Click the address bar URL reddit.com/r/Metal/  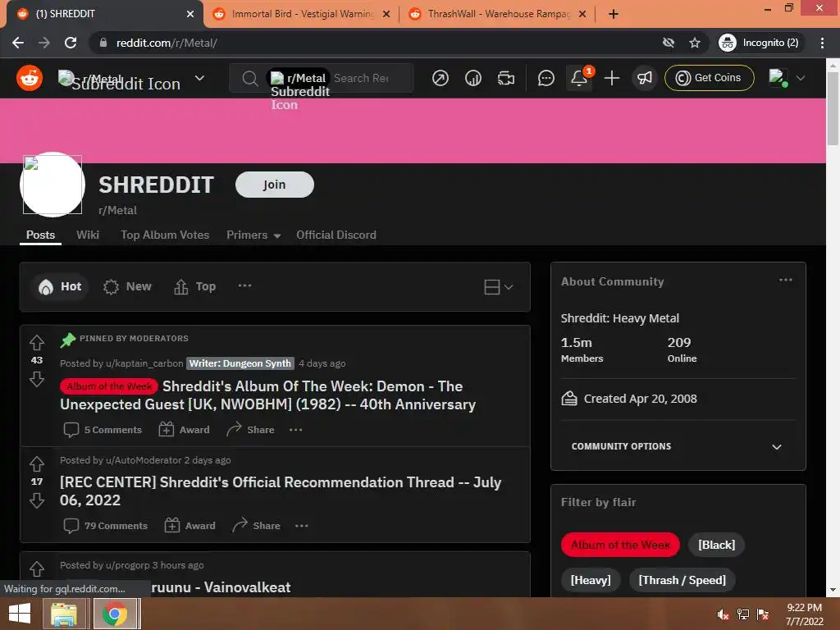point(167,43)
